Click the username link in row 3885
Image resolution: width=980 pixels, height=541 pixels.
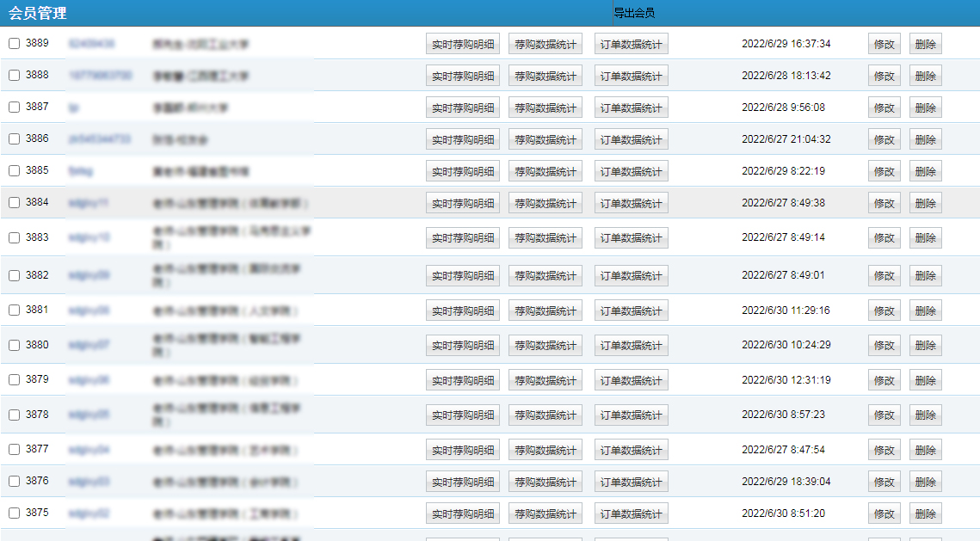coord(81,171)
